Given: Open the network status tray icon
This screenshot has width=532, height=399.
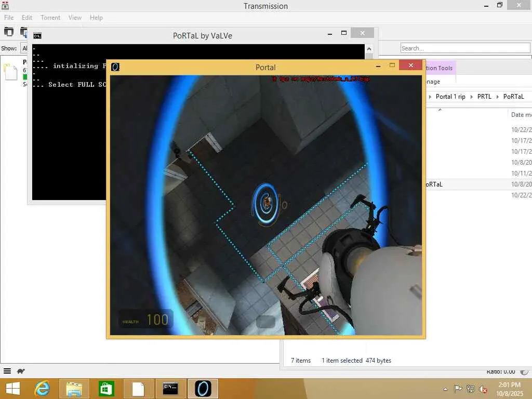Looking at the screenshot, I should (x=471, y=389).
